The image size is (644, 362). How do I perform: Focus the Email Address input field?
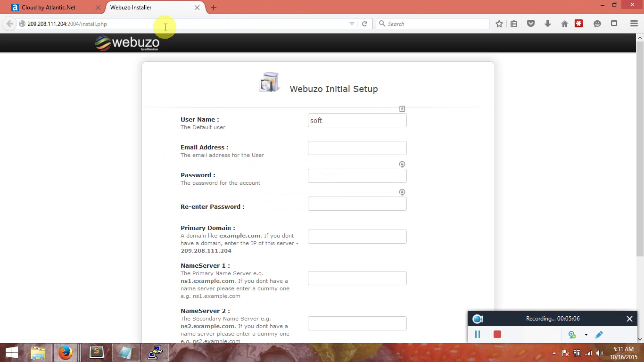[357, 148]
